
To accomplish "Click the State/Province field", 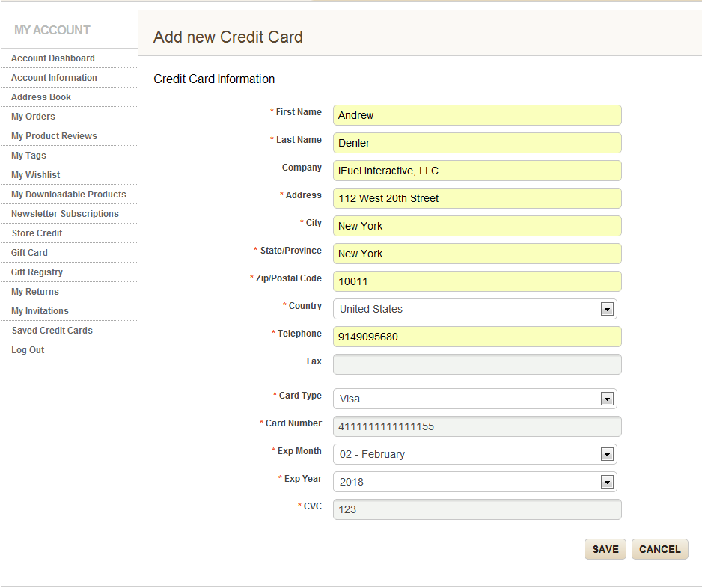I will coord(477,254).
